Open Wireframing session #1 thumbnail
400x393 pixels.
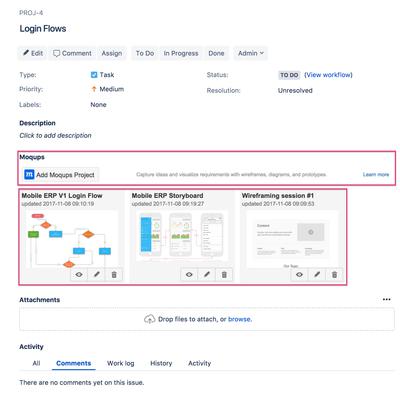292,239
